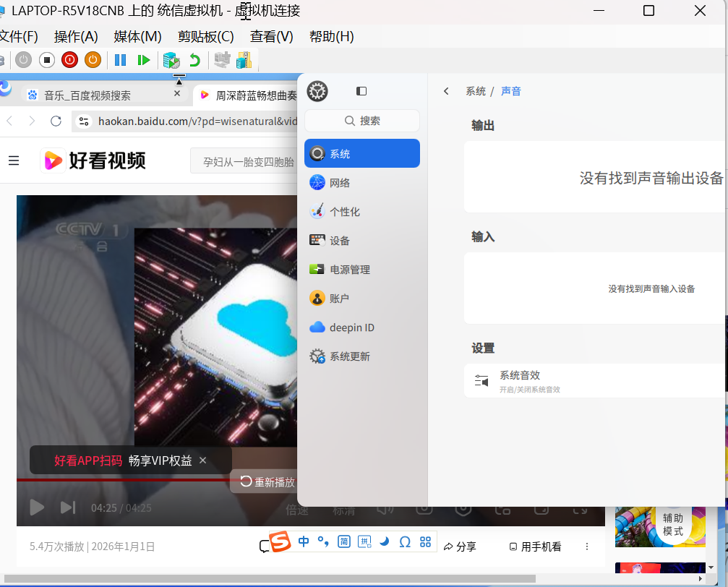Toggle punctuation mode in Sogou toolbar

point(323,541)
